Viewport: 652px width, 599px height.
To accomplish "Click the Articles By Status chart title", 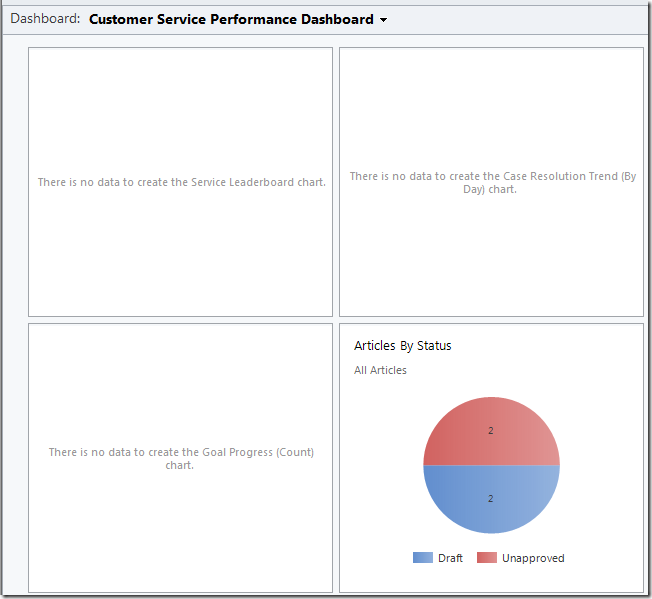I will pos(403,346).
